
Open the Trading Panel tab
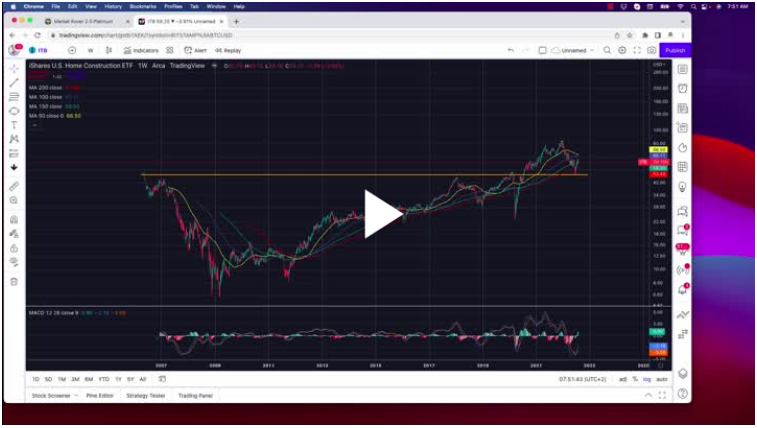click(x=196, y=396)
